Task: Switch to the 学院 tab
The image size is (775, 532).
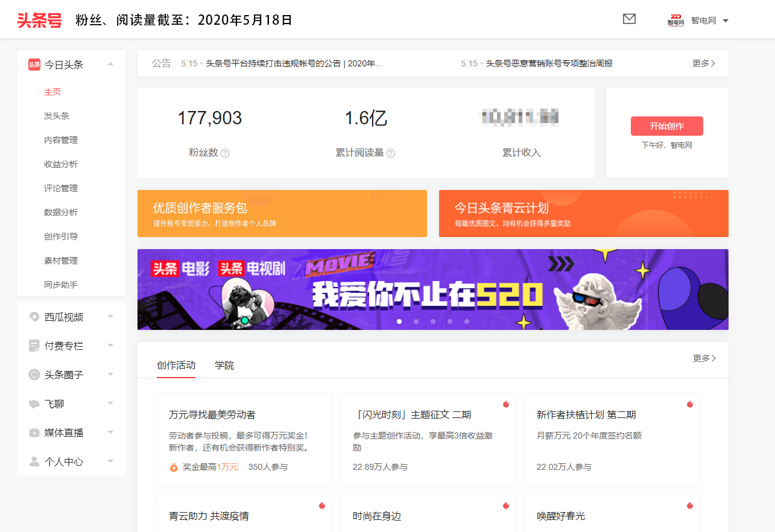Action: (224, 365)
